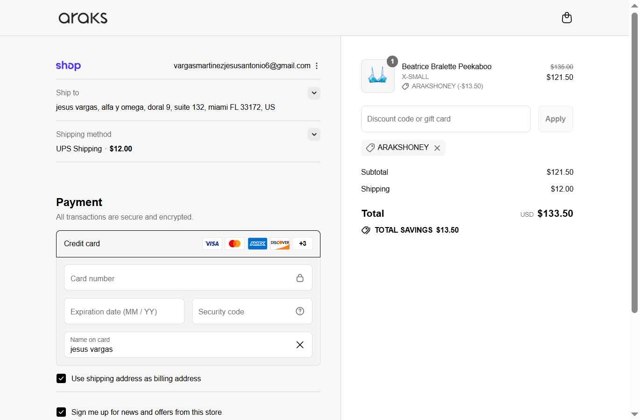Click the scrollbar down arrow
Viewport: 640px width, 420px height.
click(x=634, y=414)
